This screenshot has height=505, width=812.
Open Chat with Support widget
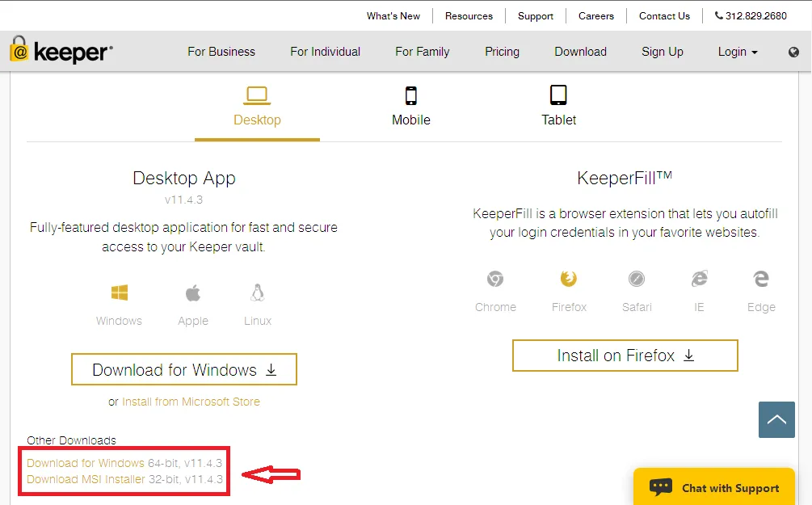pyautogui.click(x=714, y=487)
